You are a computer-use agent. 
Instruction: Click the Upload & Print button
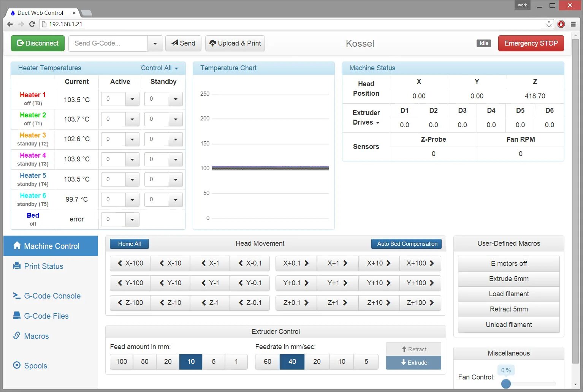(235, 43)
